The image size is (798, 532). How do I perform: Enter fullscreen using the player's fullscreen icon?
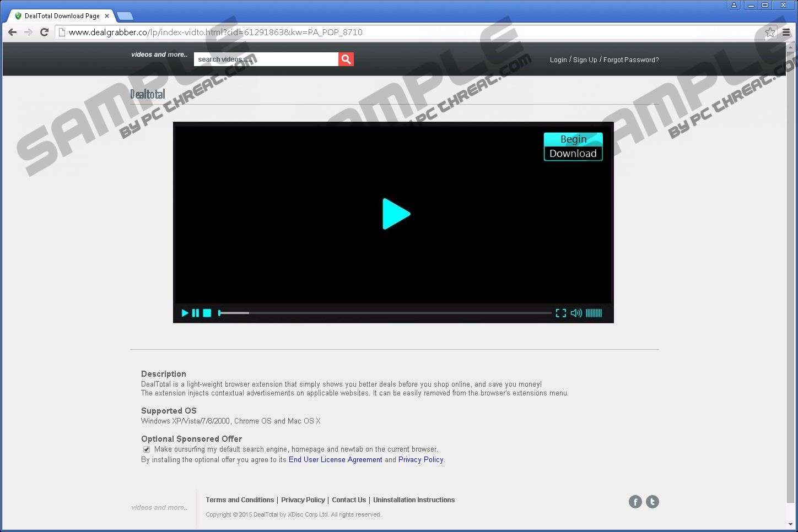pos(560,313)
